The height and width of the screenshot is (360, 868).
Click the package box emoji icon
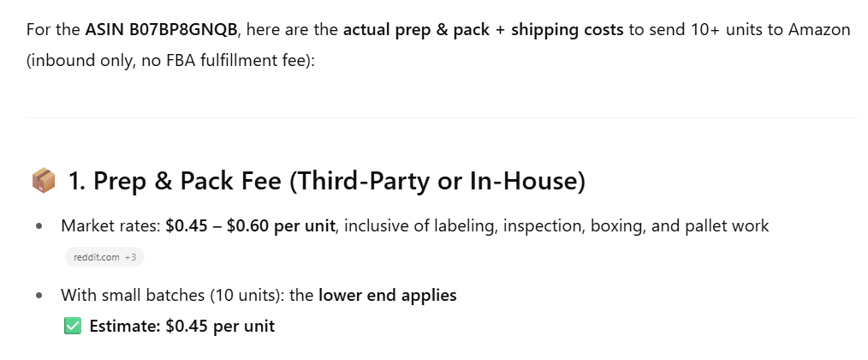pyautogui.click(x=44, y=181)
